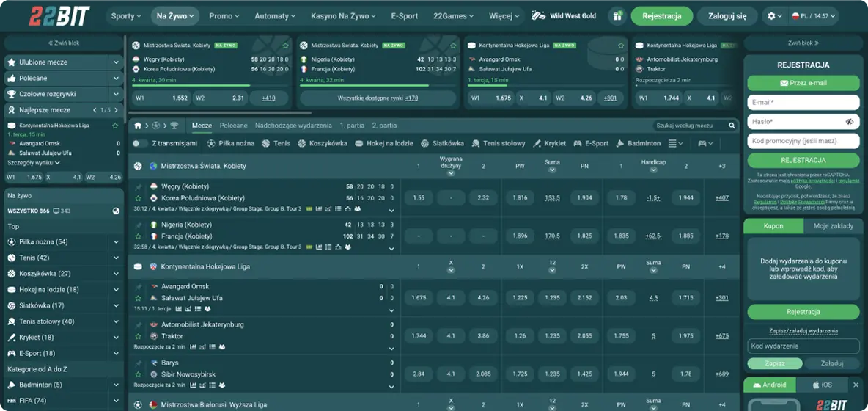
Task: Click monitor stream count icon 343
Action: tap(56, 211)
